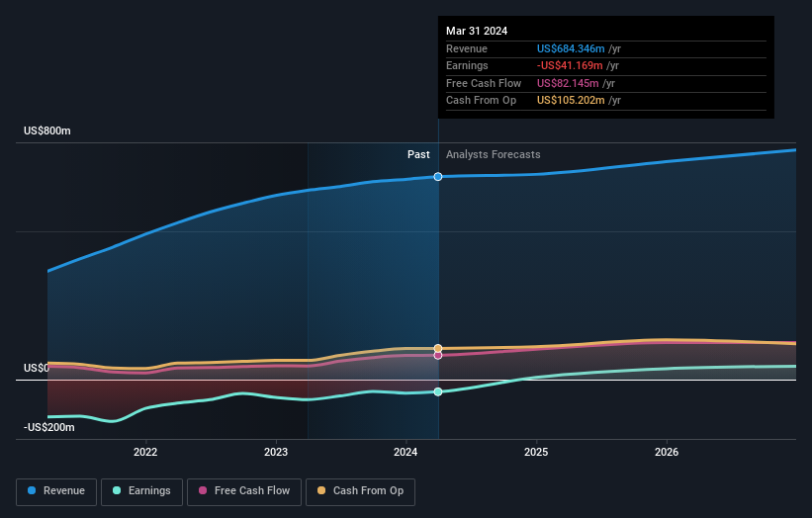Screen dimensions: 812x518
Task: Click the Past label on chart
Action: pos(418,155)
